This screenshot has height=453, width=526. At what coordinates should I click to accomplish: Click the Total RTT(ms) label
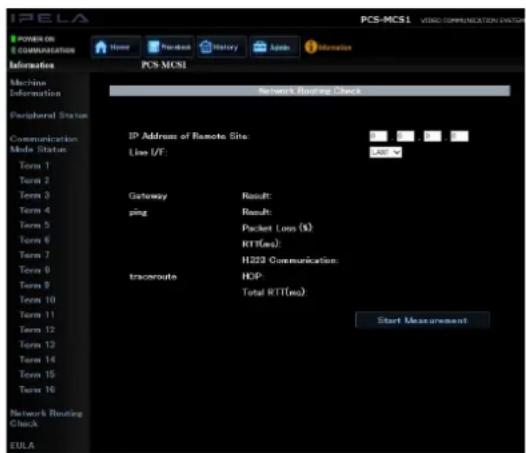274,292
